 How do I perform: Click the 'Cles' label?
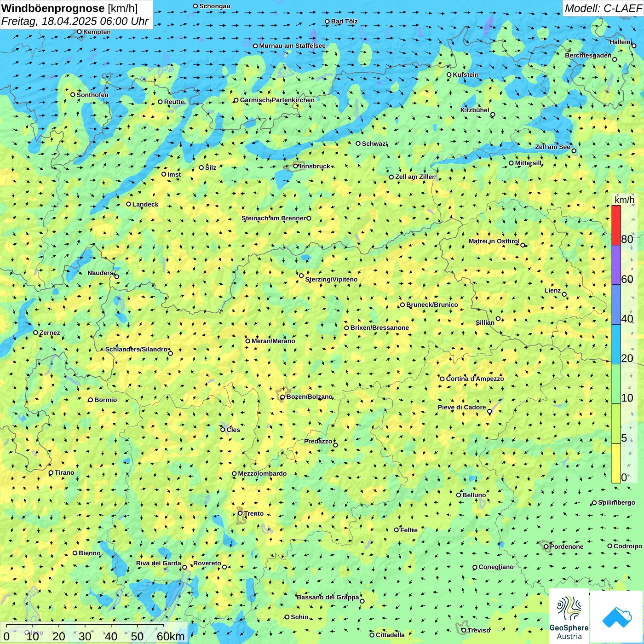click(x=233, y=430)
